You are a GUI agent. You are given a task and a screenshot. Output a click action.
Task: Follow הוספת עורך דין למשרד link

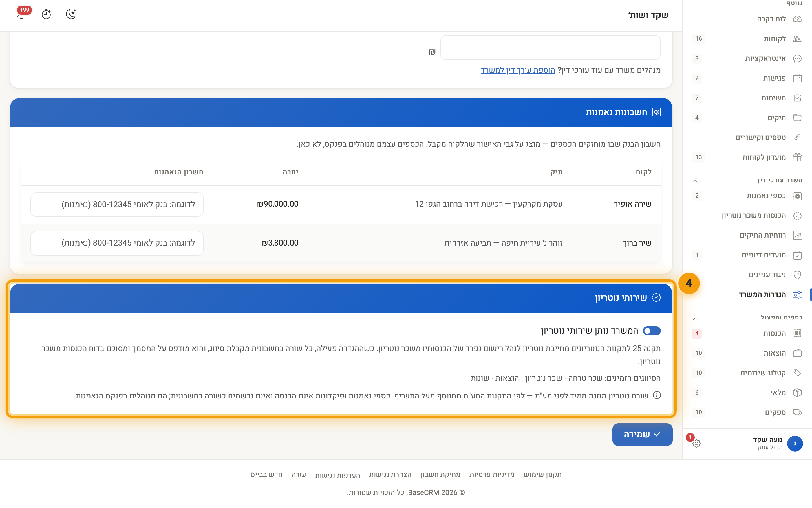point(518,70)
